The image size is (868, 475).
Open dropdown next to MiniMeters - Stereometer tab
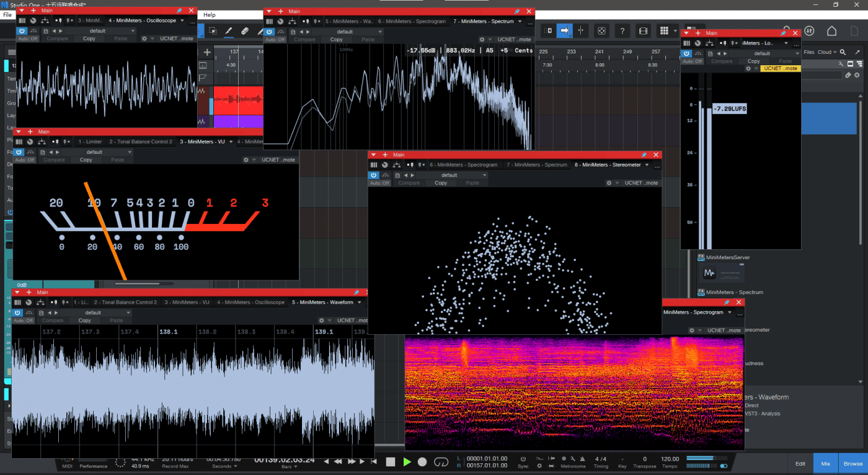pos(647,165)
